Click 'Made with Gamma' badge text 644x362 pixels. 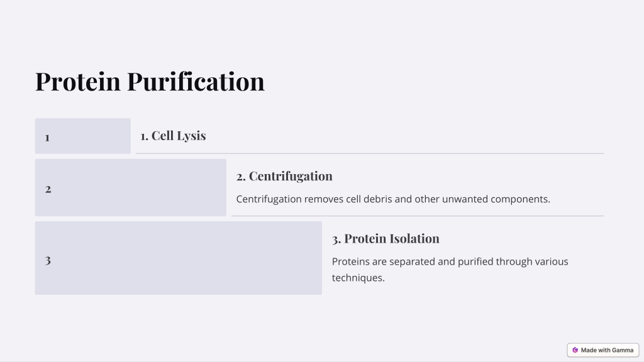click(607, 350)
